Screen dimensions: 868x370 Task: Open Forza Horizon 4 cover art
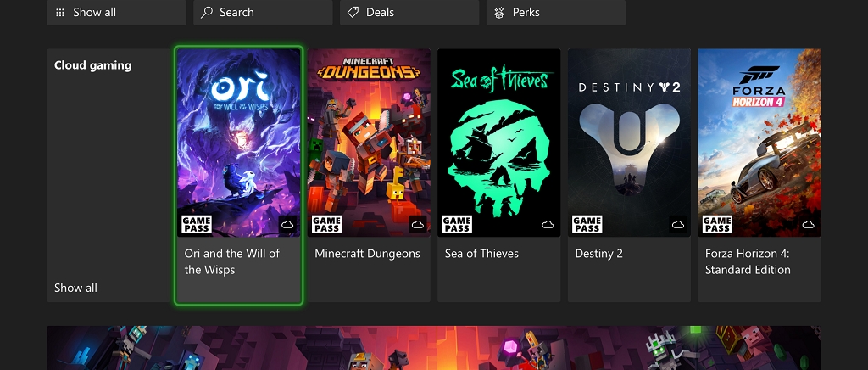pos(759,143)
